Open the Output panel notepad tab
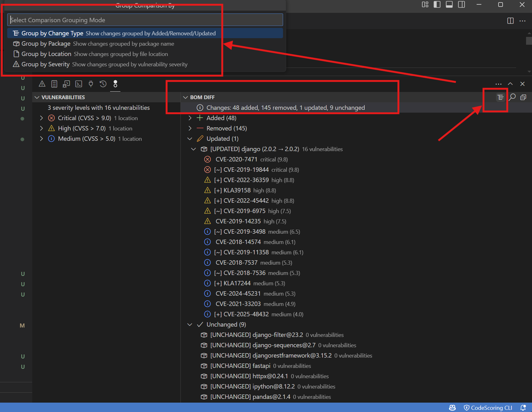 point(54,84)
